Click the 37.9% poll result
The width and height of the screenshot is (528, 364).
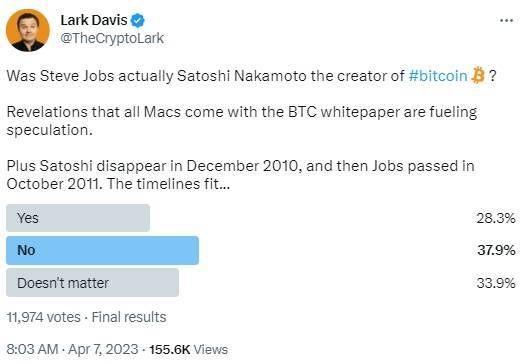pyautogui.click(x=496, y=250)
